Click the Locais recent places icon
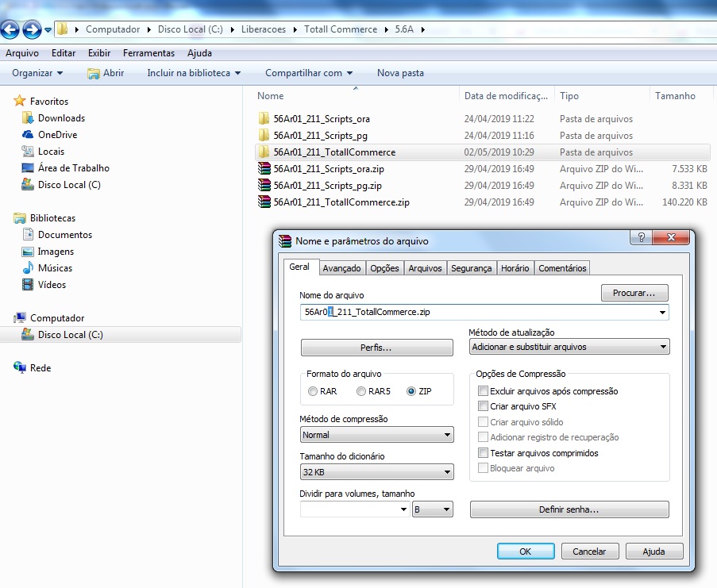The image size is (717, 588). point(28,152)
